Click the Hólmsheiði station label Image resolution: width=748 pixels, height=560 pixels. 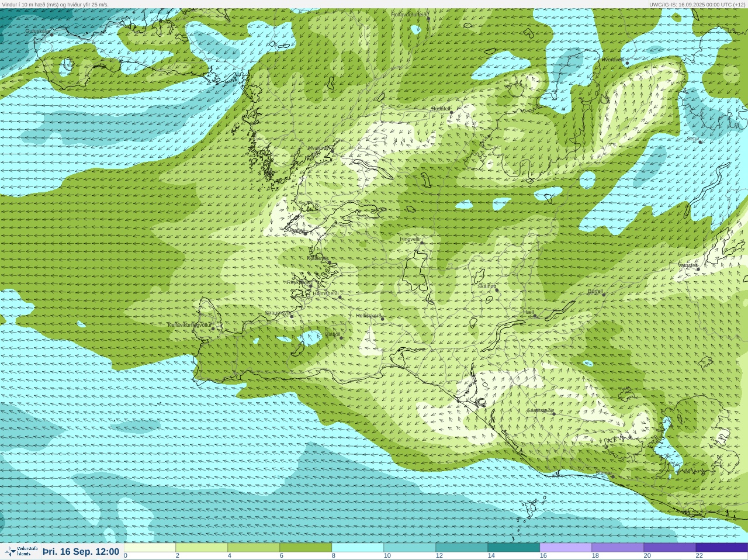(x=325, y=293)
